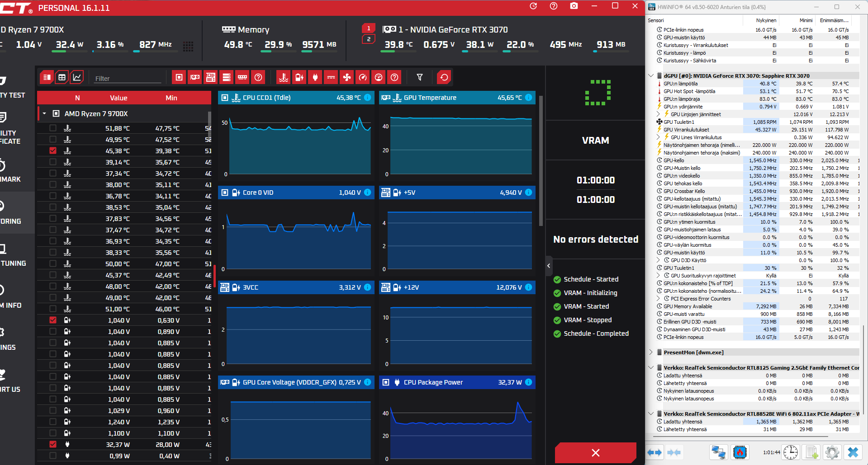The width and height of the screenshot is (868, 465).
Task: Open HWiNFO remote monitoring network icon
Action: 718,452
